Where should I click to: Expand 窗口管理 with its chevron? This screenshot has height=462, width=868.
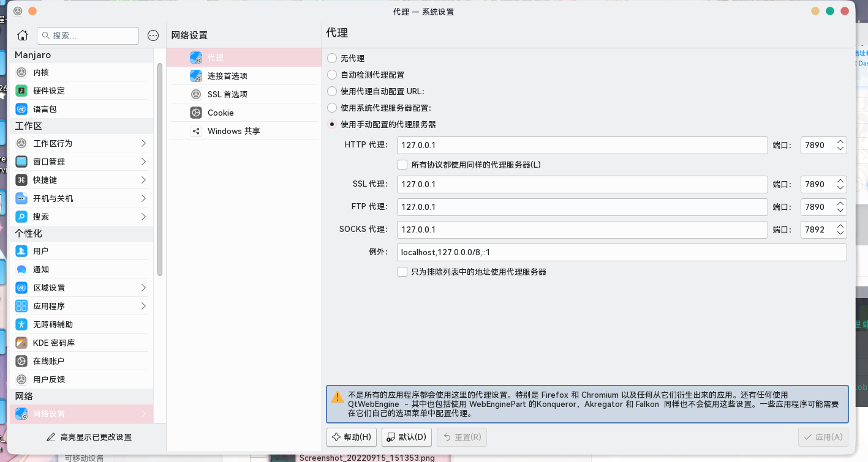tap(143, 162)
